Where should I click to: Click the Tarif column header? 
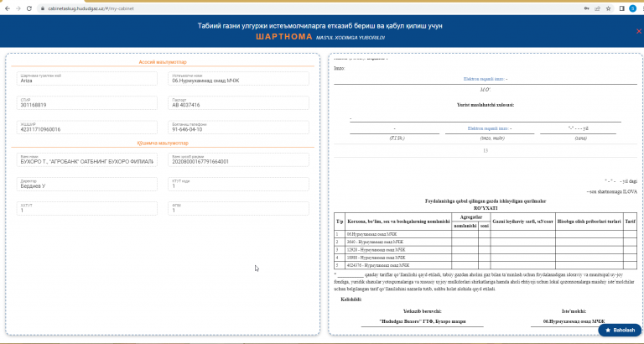click(x=630, y=222)
